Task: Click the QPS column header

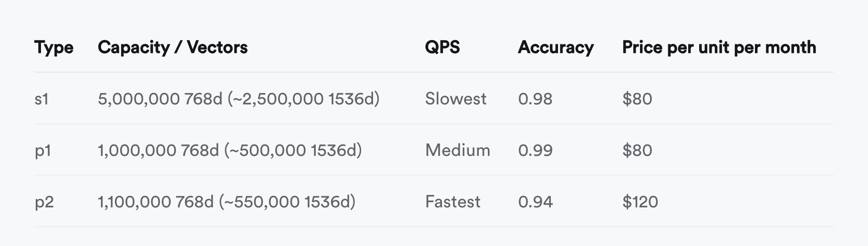Action: click(x=442, y=47)
